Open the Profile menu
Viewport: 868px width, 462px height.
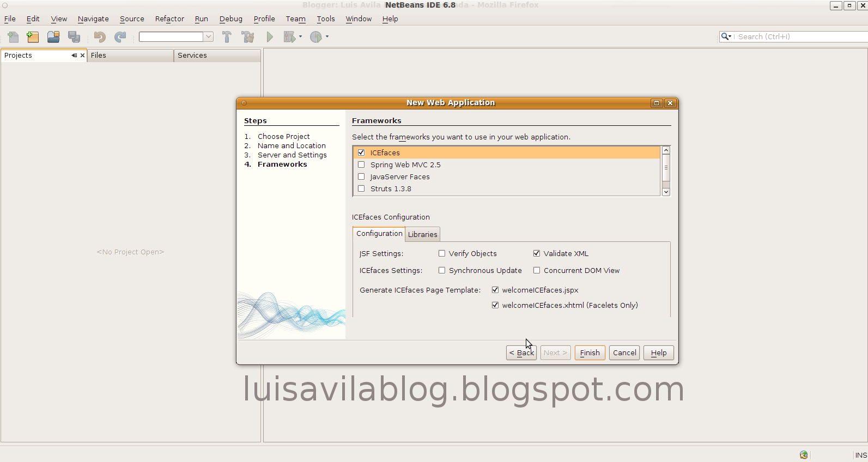point(264,19)
